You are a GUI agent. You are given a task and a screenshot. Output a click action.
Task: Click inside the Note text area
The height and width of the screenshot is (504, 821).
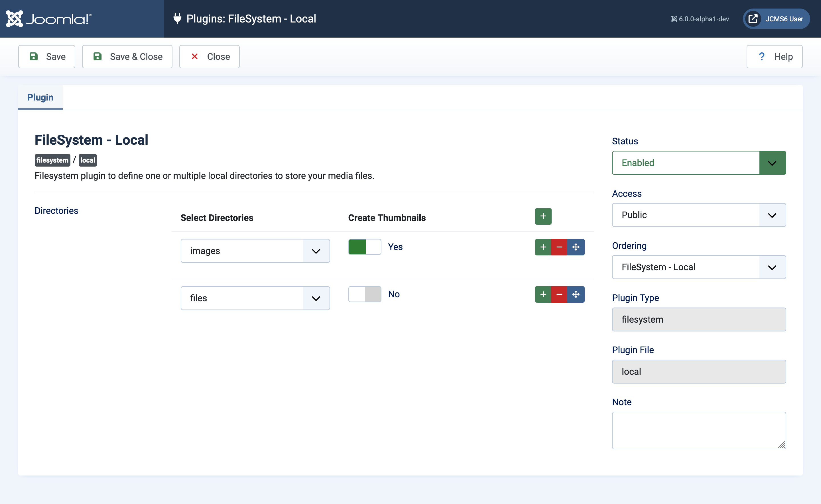[x=699, y=430]
